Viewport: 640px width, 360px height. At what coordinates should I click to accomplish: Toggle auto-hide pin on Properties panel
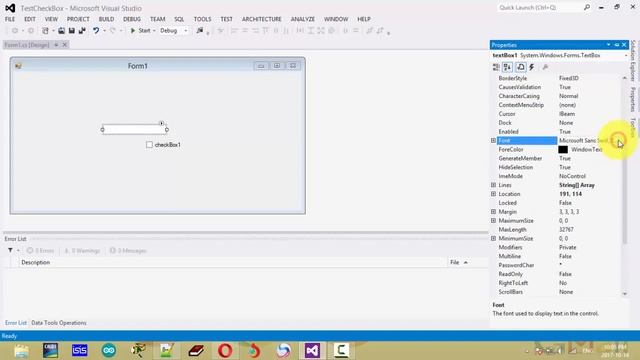pyautogui.click(x=617, y=44)
